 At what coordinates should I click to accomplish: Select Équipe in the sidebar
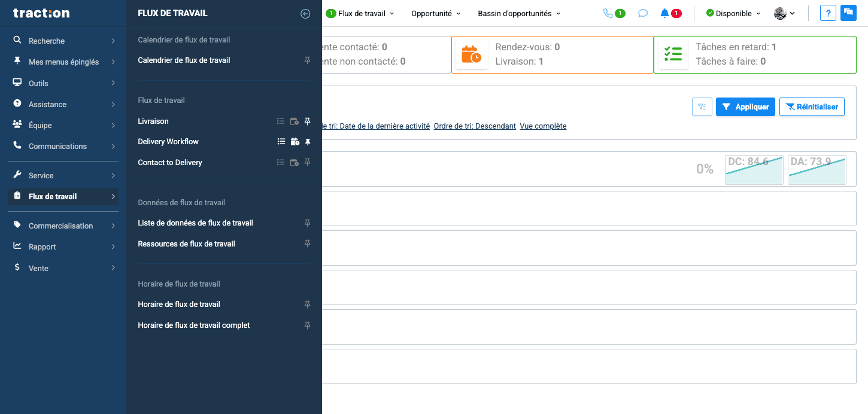pos(63,126)
